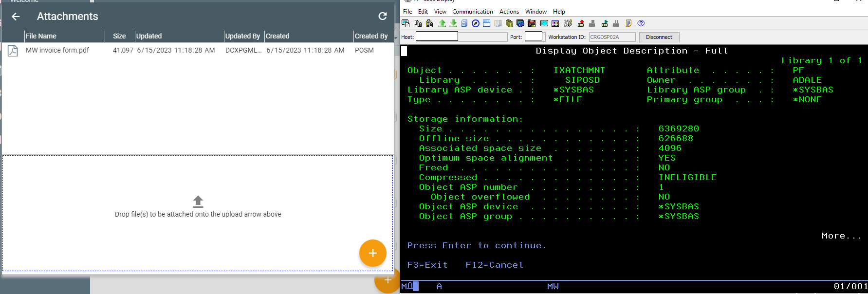Click the orange add attachment button

[x=372, y=253]
